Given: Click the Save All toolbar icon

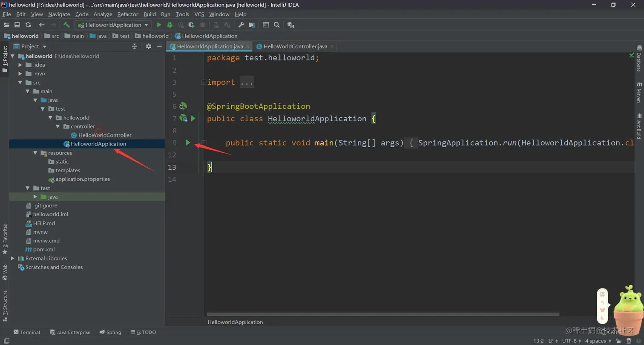Looking at the screenshot, I should tap(17, 25).
